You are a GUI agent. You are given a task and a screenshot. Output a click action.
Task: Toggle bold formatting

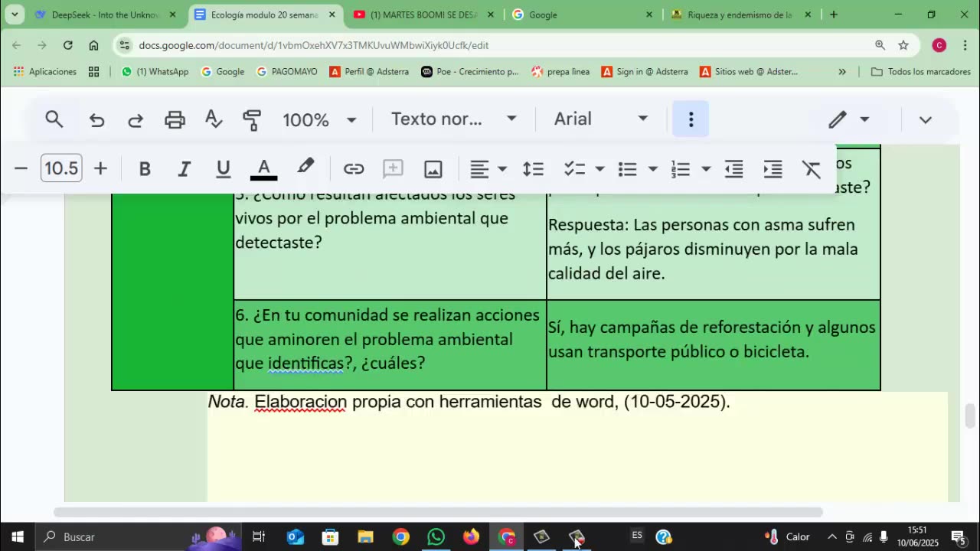point(145,168)
